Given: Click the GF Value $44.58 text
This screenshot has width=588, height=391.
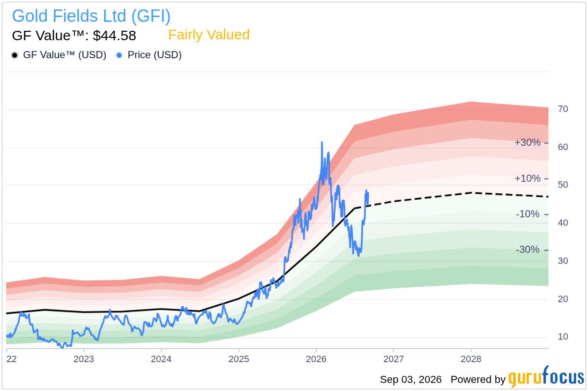Looking at the screenshot, I should tap(74, 36).
